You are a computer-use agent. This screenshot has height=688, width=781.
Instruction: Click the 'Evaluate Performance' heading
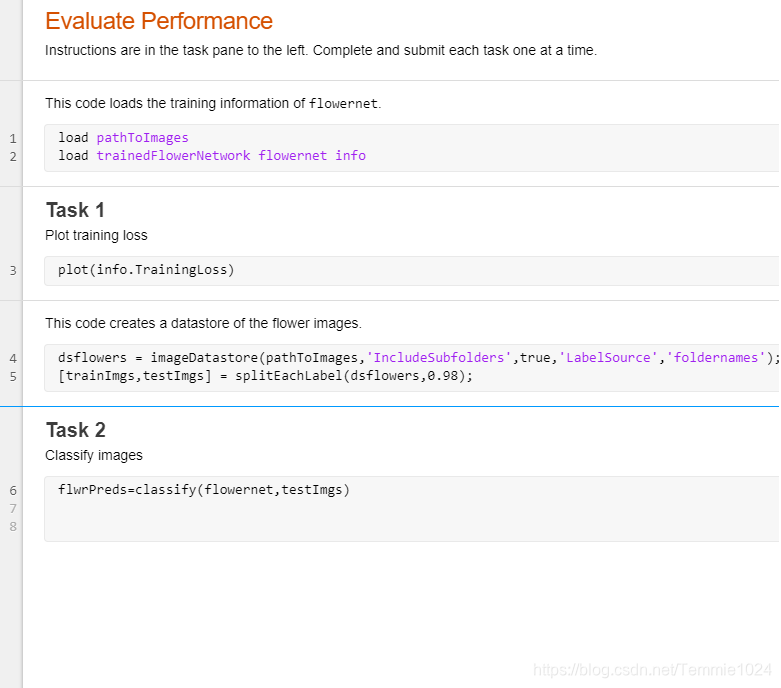coord(159,21)
